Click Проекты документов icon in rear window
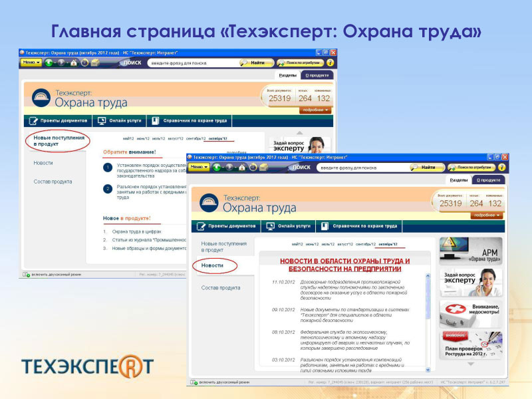The height and width of the screenshot is (399, 532). point(33,121)
